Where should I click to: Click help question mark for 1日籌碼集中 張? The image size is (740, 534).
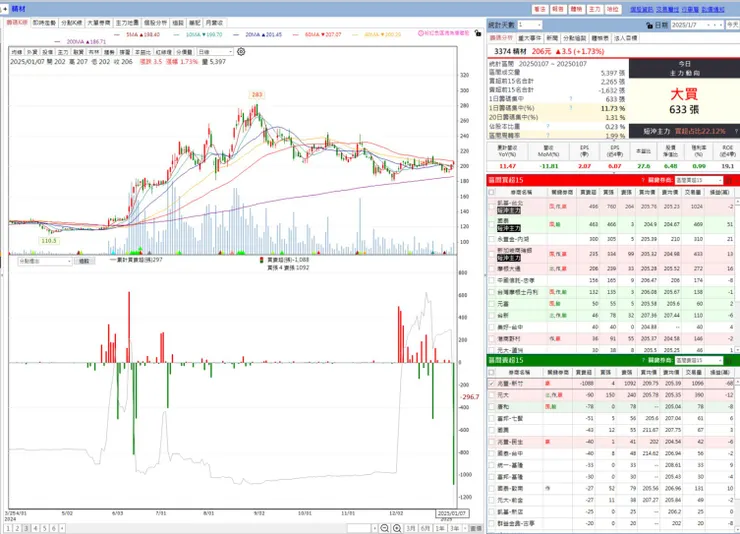pos(571,99)
